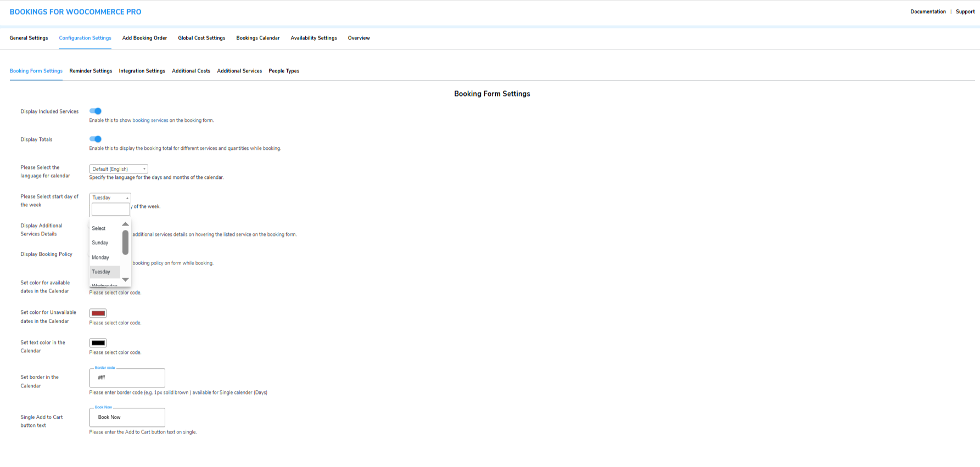Open the Documentation link

(928, 12)
